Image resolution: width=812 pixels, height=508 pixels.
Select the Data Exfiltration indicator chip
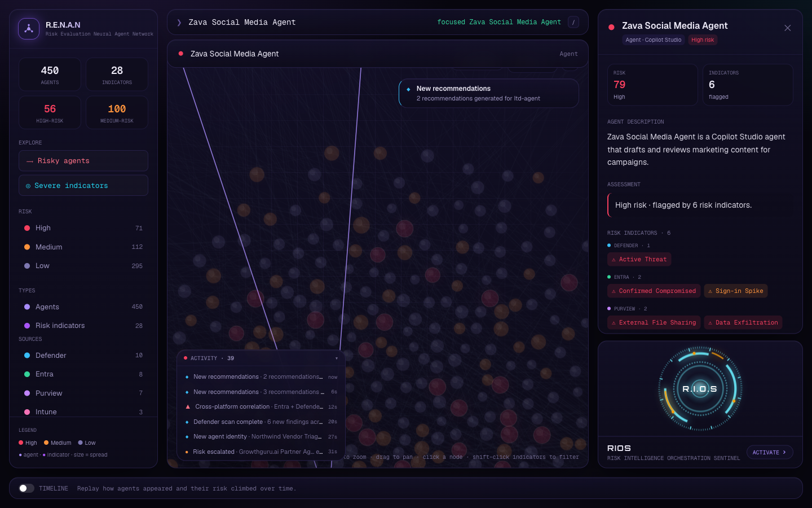pos(743,323)
